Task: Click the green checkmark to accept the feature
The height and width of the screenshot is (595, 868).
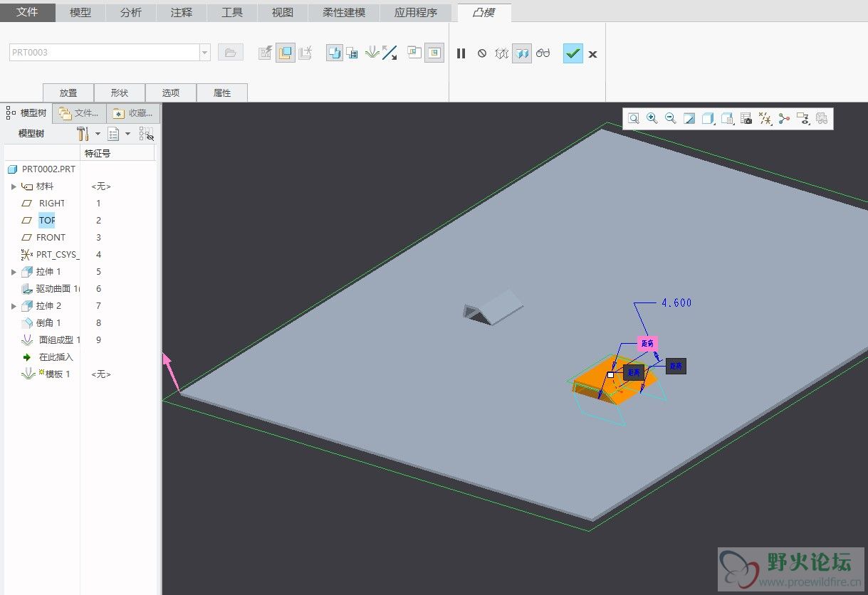Action: click(572, 53)
